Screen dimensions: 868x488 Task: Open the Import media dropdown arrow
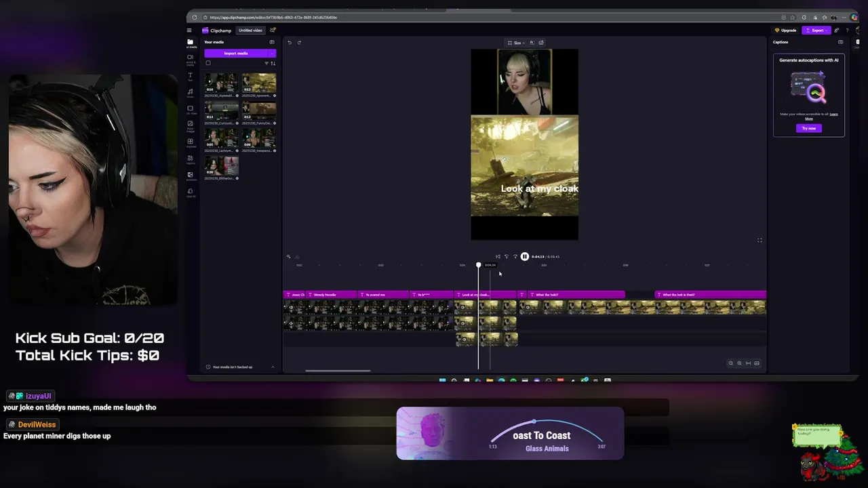coord(272,54)
